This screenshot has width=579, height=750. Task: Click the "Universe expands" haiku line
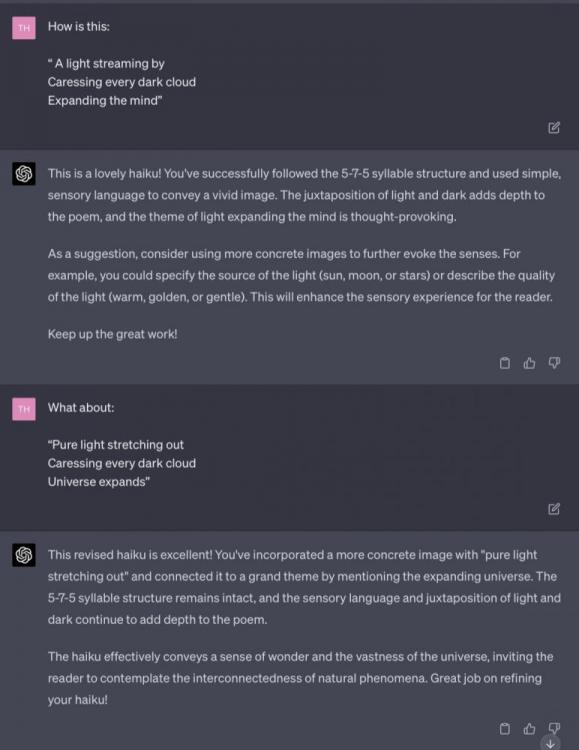(99, 482)
